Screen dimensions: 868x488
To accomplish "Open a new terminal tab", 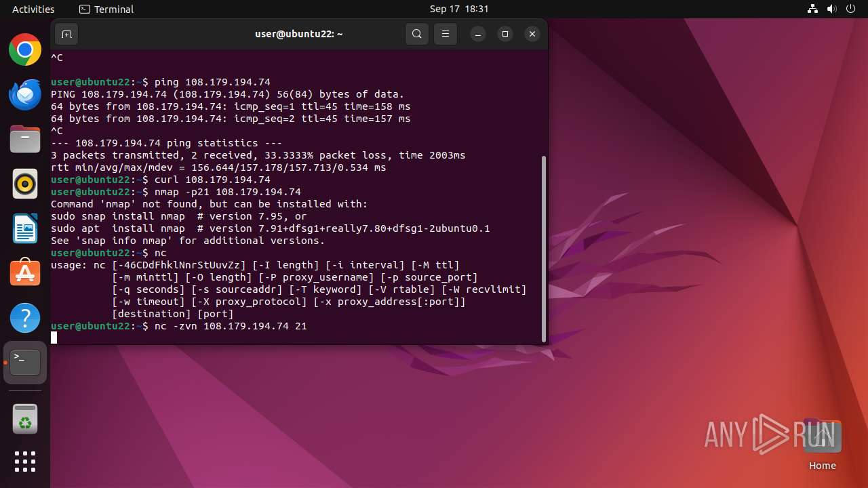I will pyautogui.click(x=66, y=34).
